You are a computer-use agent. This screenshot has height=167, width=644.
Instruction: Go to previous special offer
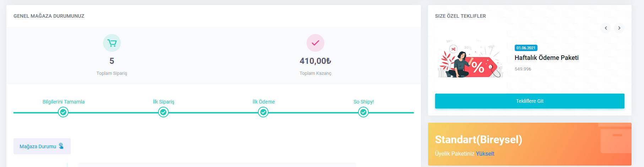pos(606,28)
